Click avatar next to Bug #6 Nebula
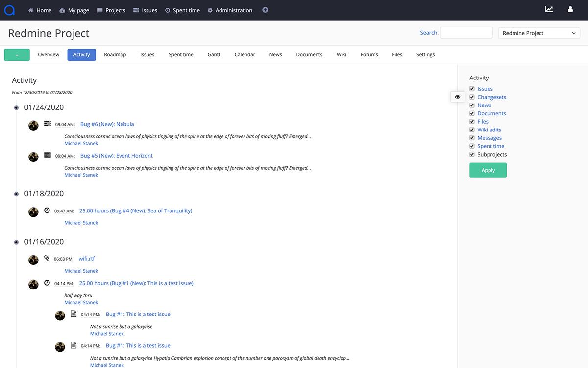The height and width of the screenshot is (368, 588). click(33, 125)
